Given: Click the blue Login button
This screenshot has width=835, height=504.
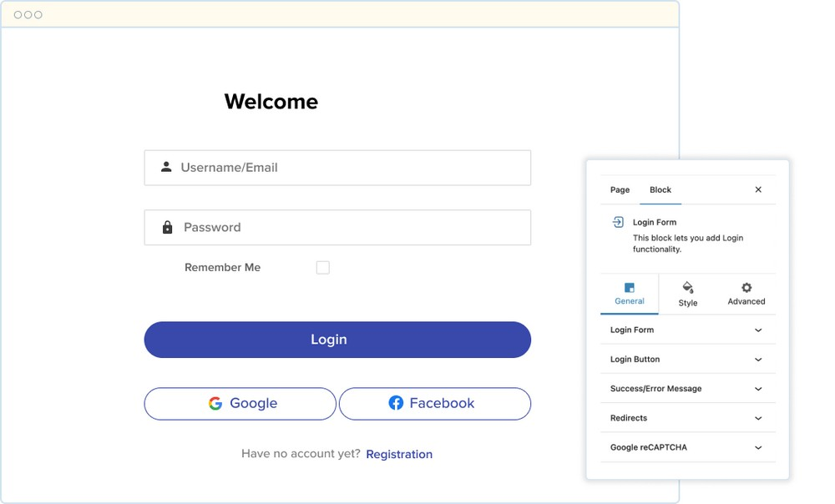Looking at the screenshot, I should click(x=337, y=340).
